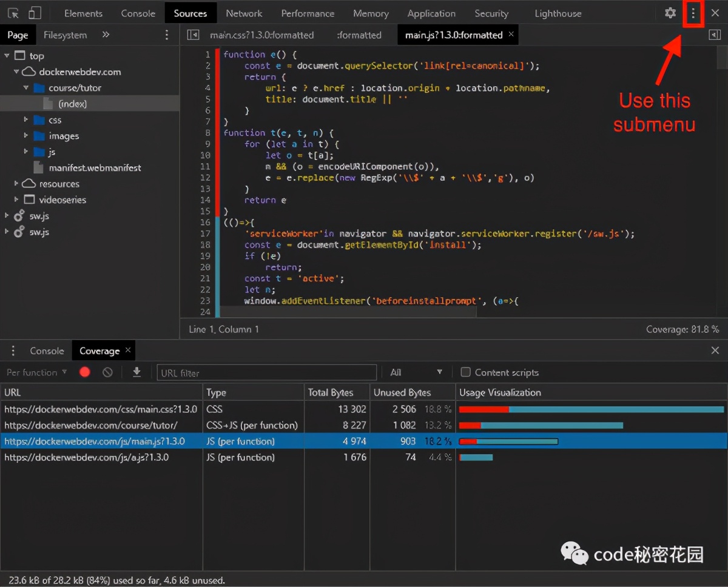Start new coverage recording with red record button

[84, 372]
